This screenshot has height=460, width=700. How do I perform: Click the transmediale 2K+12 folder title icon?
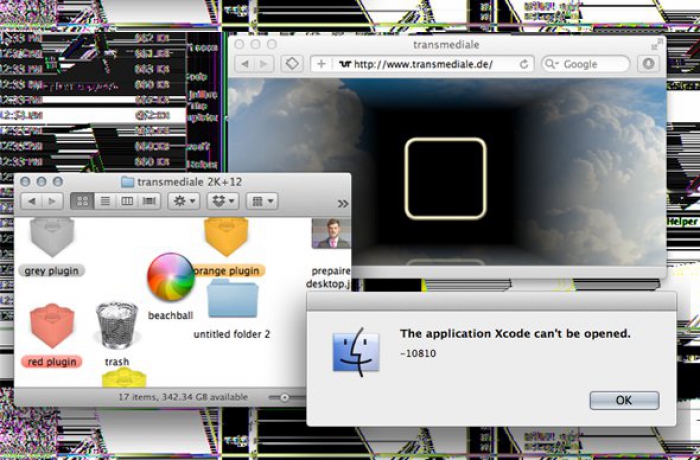pos(128,182)
